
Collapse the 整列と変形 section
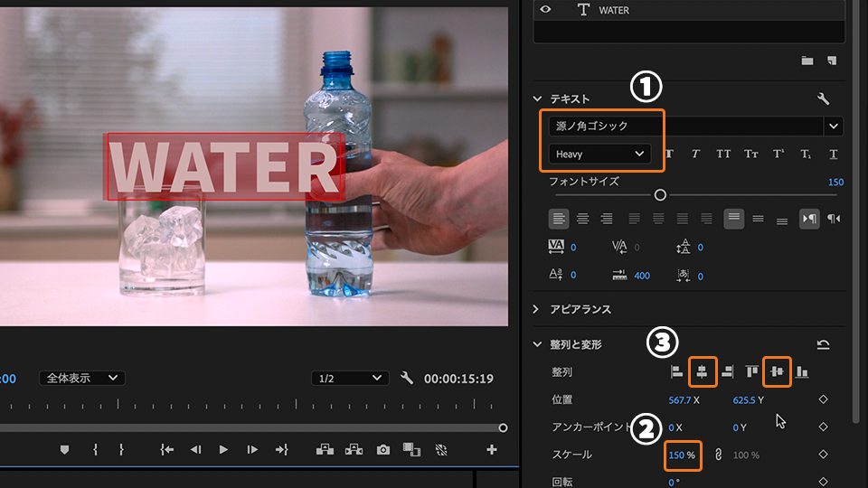click(537, 344)
